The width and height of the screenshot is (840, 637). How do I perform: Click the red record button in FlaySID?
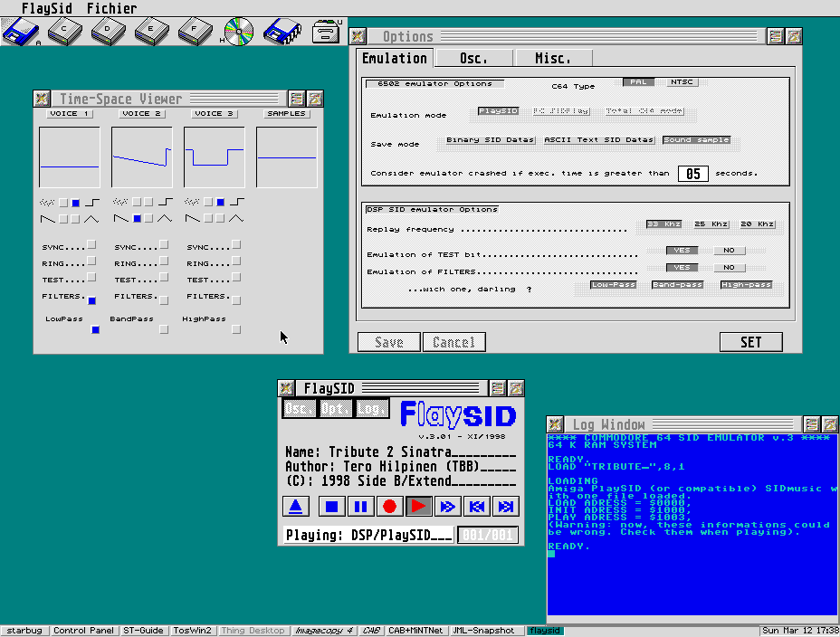point(389,507)
